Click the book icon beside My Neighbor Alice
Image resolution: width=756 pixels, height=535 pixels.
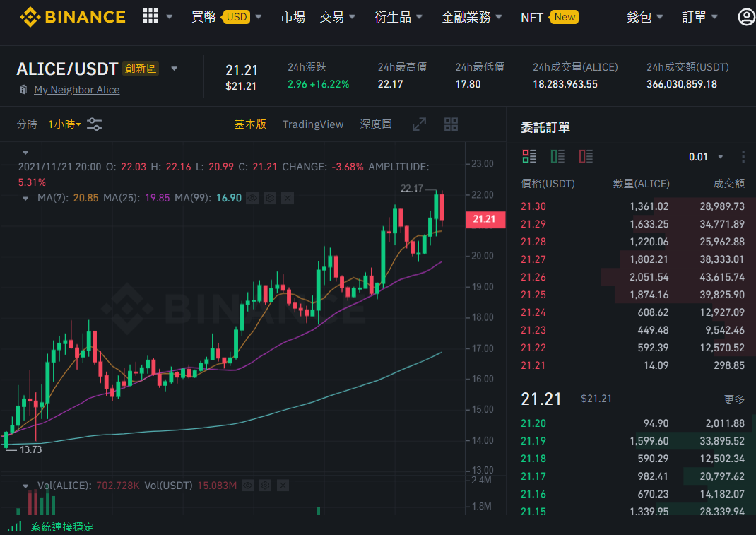tap(23, 89)
